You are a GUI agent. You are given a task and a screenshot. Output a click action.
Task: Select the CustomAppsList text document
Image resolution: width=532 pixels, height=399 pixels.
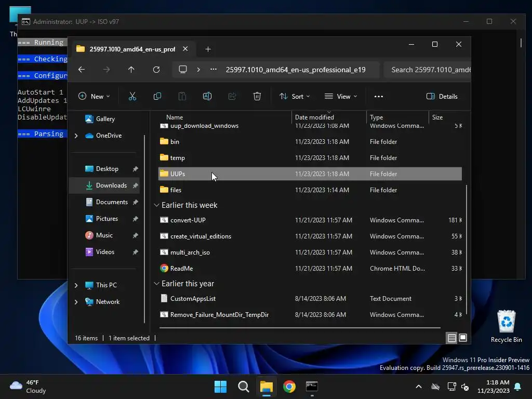tap(310, 299)
